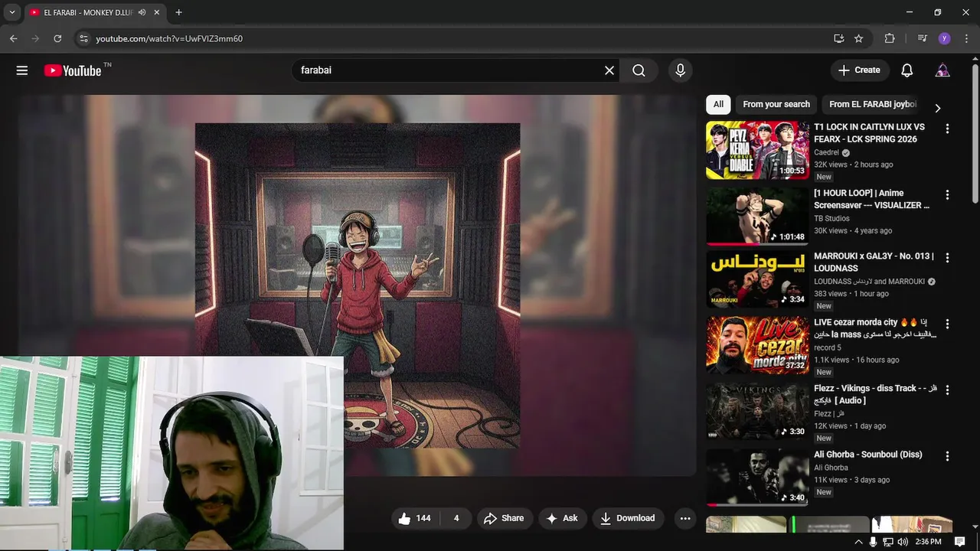Viewport: 980px width, 551px height.
Task: Share this video
Action: pyautogui.click(x=504, y=518)
